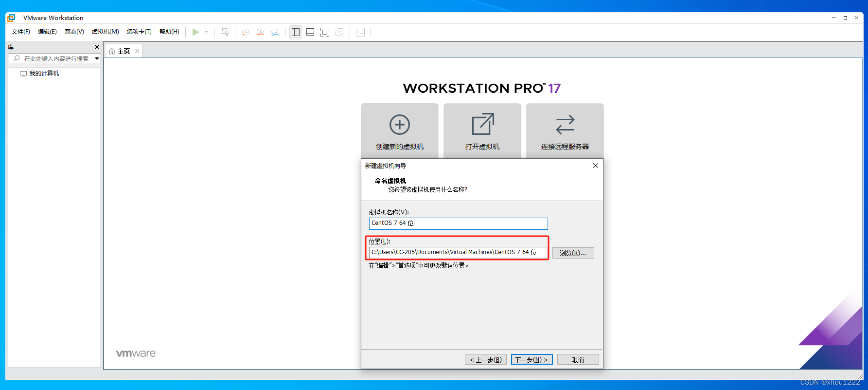Click the 上一步(B) back button
868x390 pixels.
(486, 360)
